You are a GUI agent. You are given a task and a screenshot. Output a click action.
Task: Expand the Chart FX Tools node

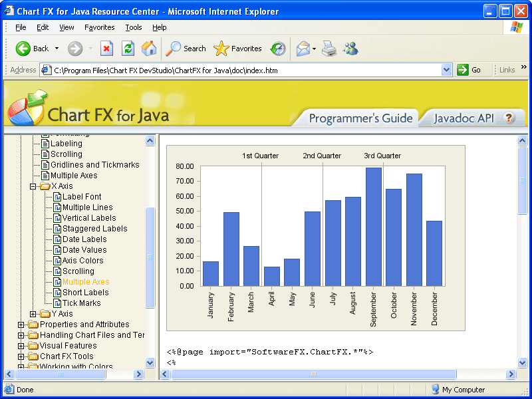coord(21,356)
